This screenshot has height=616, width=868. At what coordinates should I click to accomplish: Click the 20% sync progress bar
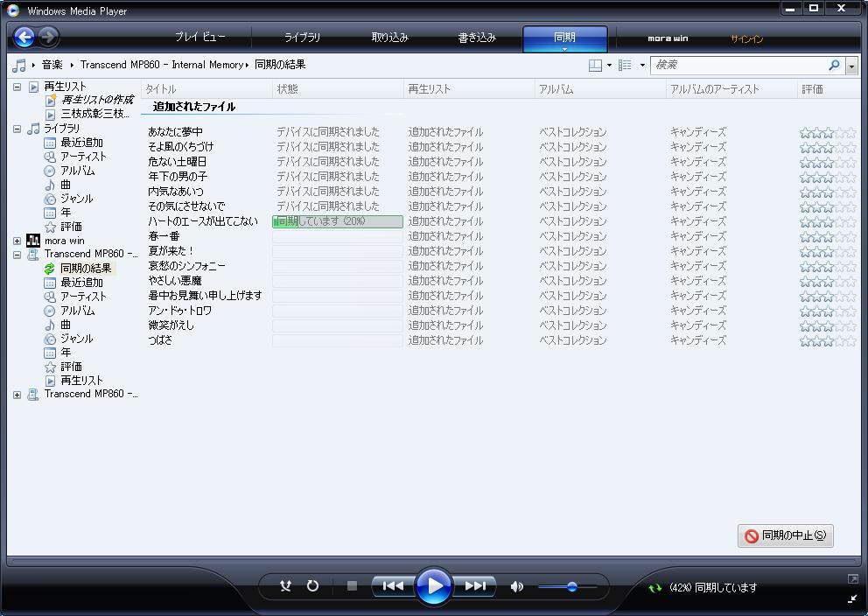(338, 221)
